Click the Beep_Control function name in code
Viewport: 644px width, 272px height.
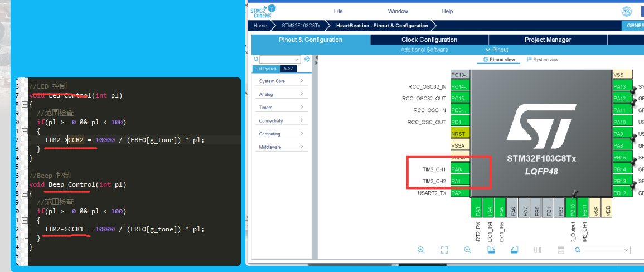pos(71,184)
